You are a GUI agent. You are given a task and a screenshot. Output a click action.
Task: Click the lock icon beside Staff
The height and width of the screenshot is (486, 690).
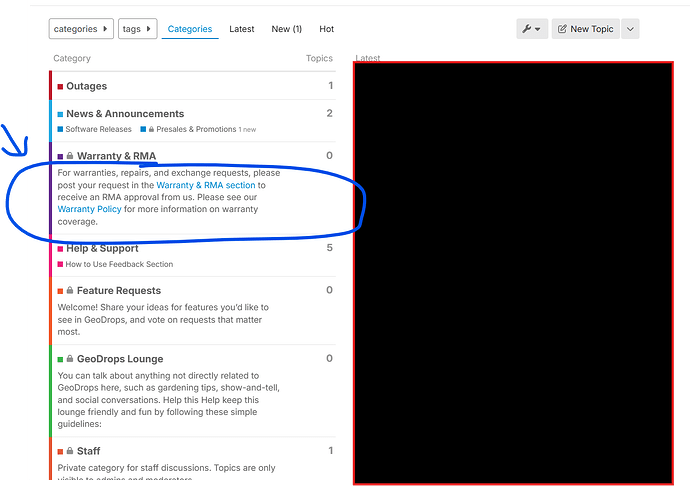coord(70,451)
